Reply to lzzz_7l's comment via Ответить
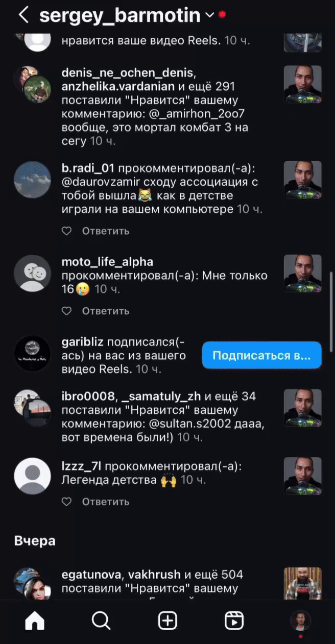The image size is (335, 644). [x=106, y=502]
